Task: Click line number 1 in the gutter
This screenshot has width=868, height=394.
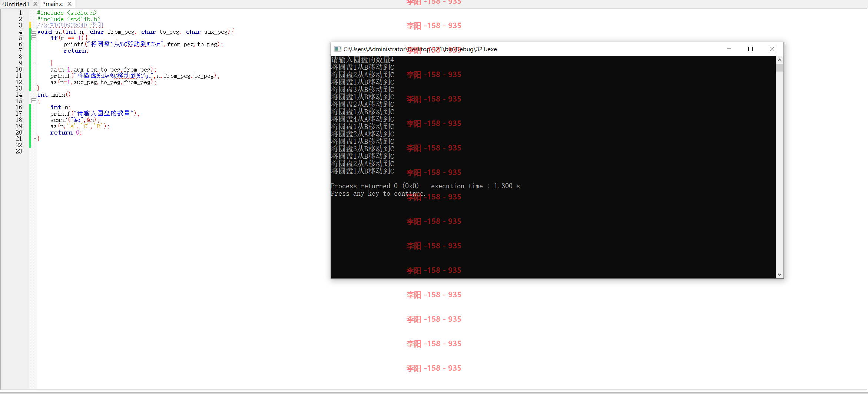Action: click(x=20, y=13)
